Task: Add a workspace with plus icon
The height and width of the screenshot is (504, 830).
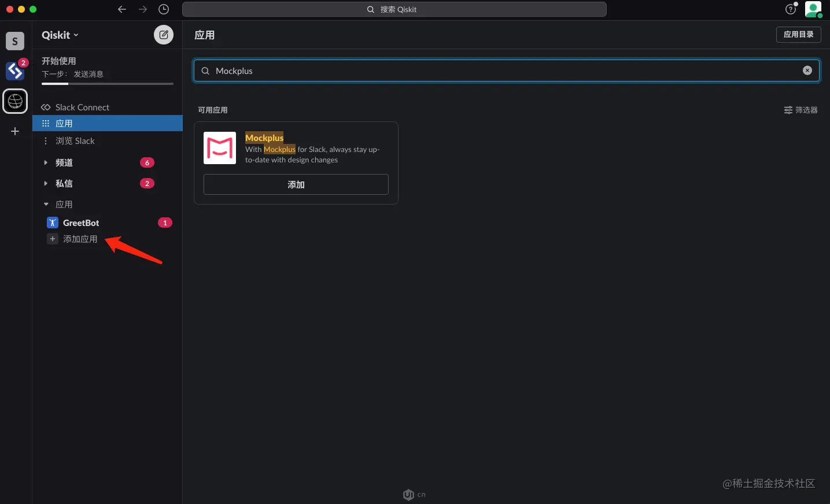Action: 15,131
